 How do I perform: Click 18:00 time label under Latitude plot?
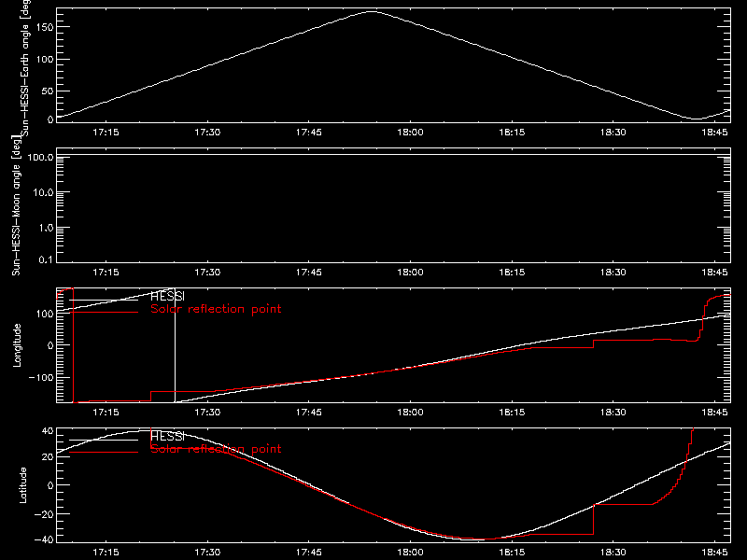410,552
